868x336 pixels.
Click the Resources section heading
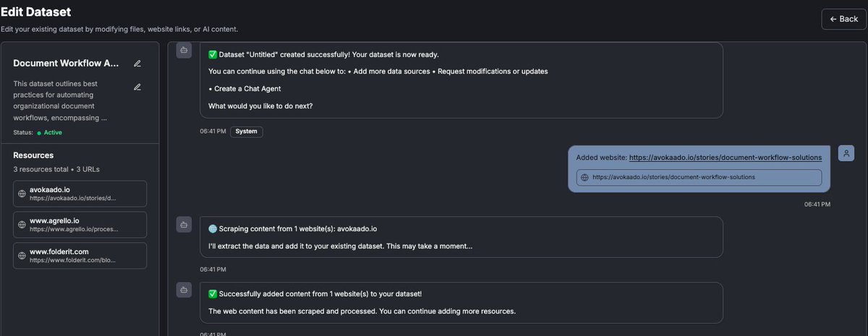[x=33, y=155]
